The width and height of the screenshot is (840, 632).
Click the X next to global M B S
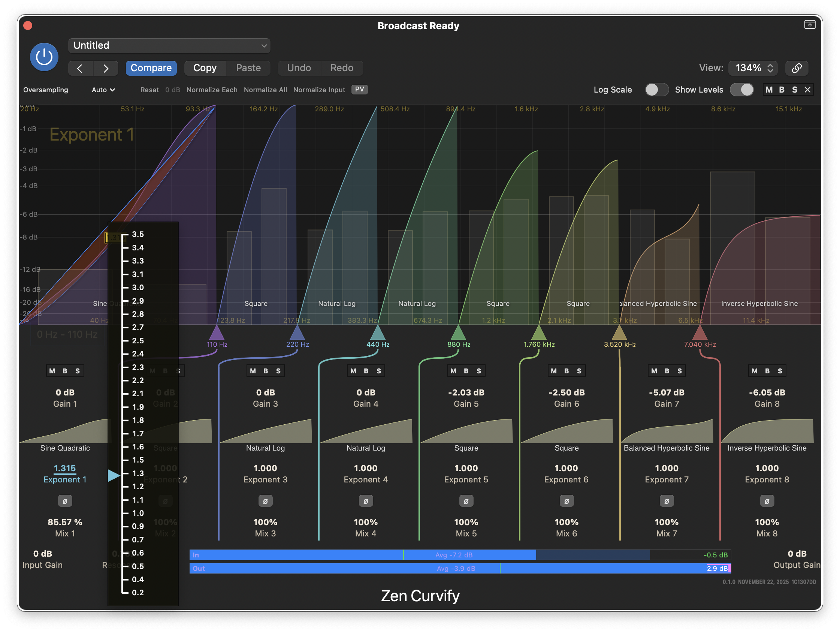pos(807,90)
